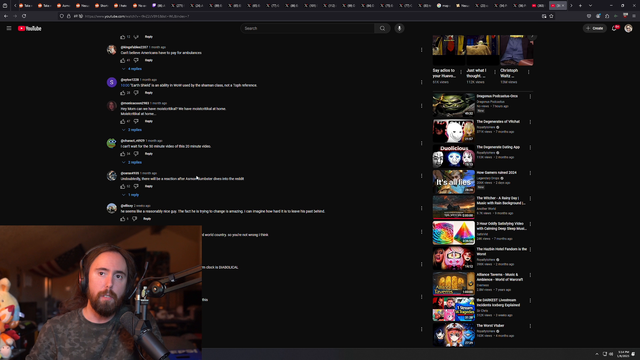Image resolution: width=640 pixels, height=360 pixels.
Task: Switch to the first browser tab
Action: pyautogui.click(x=25, y=5)
